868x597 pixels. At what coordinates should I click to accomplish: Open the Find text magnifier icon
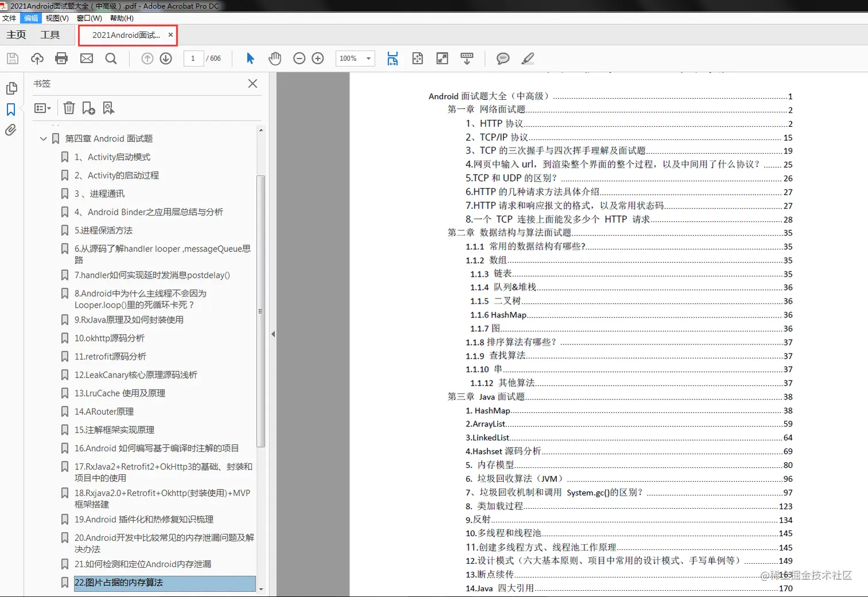[x=111, y=59]
